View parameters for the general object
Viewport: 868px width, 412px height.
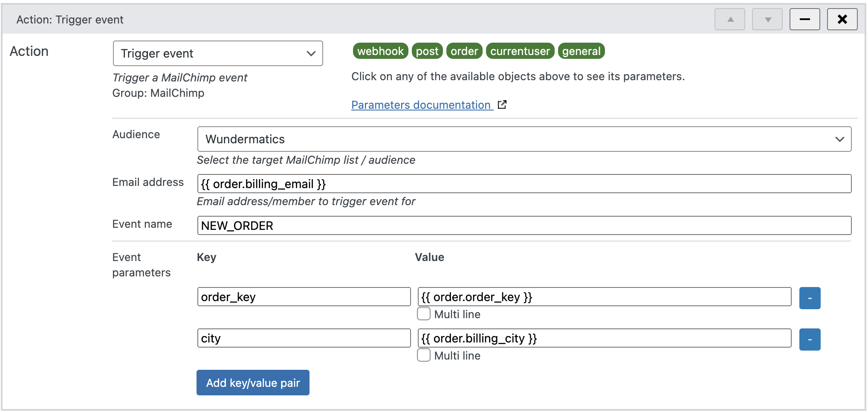pyautogui.click(x=581, y=51)
